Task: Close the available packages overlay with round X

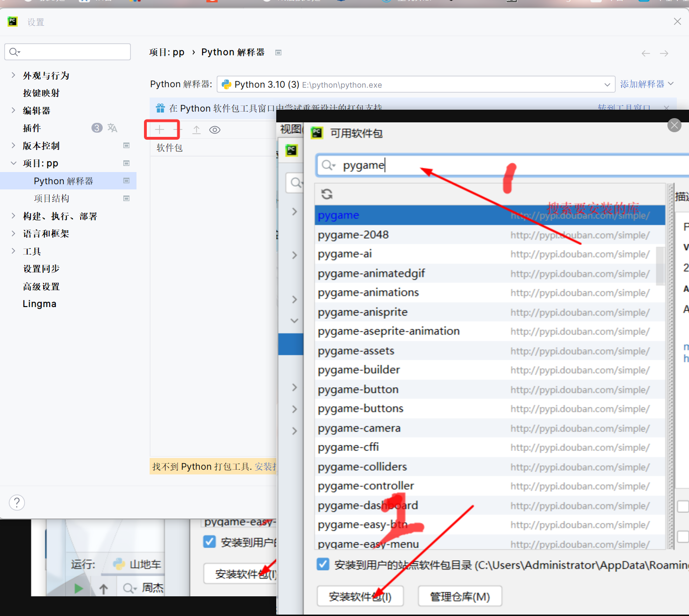Action: click(x=674, y=125)
